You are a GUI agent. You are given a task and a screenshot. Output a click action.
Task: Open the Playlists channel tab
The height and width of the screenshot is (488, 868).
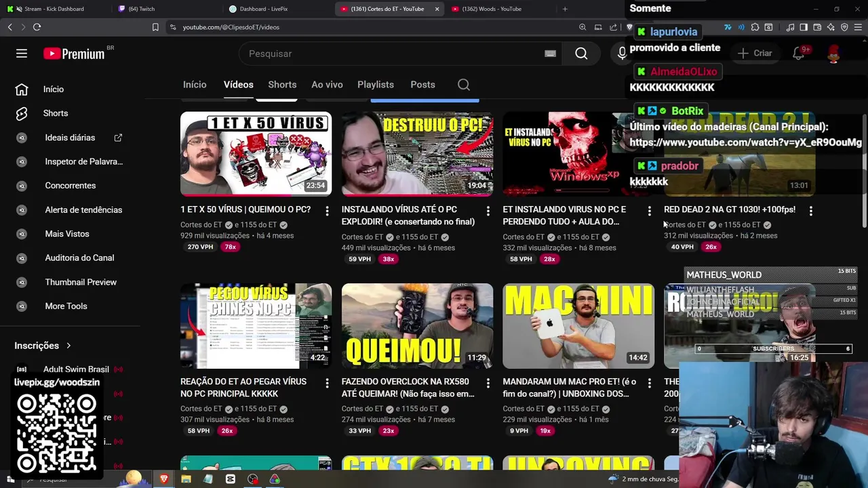tap(376, 85)
